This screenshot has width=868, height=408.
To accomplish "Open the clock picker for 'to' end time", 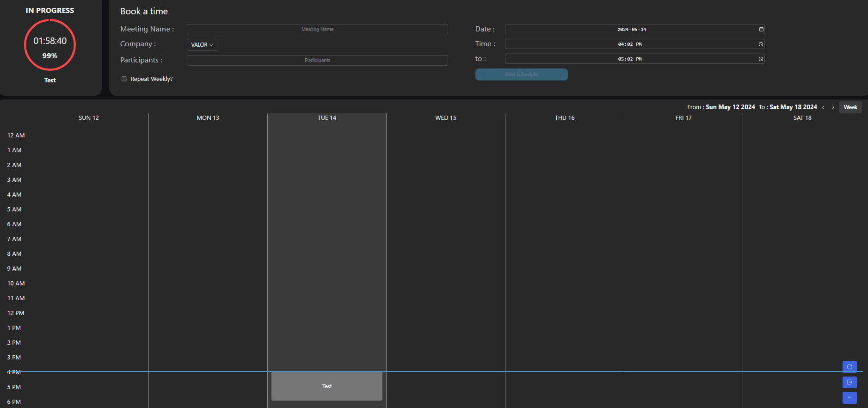I will 761,59.
